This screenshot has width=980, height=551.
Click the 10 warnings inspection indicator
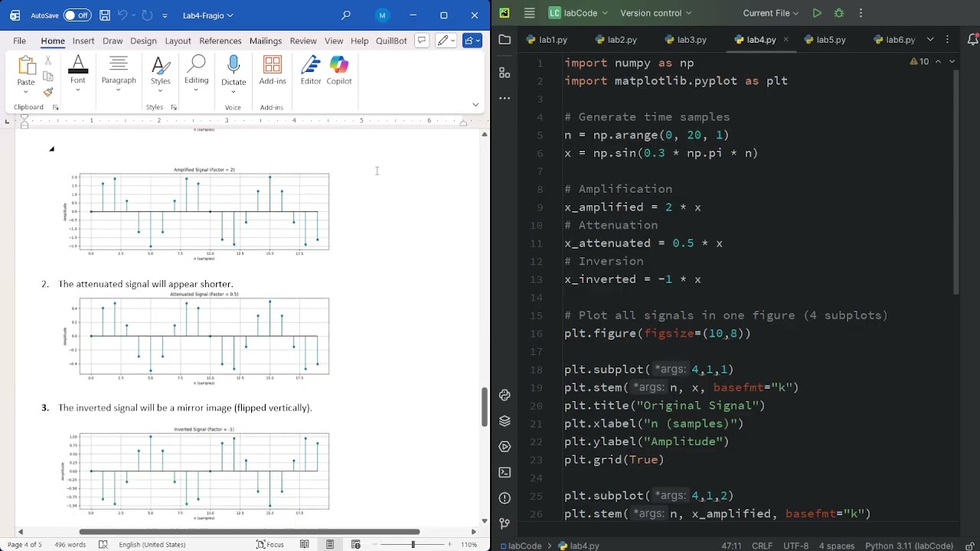pyautogui.click(x=919, y=61)
